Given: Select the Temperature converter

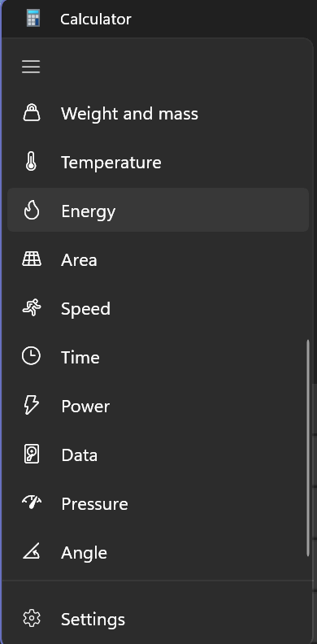Looking at the screenshot, I should [x=158, y=162].
